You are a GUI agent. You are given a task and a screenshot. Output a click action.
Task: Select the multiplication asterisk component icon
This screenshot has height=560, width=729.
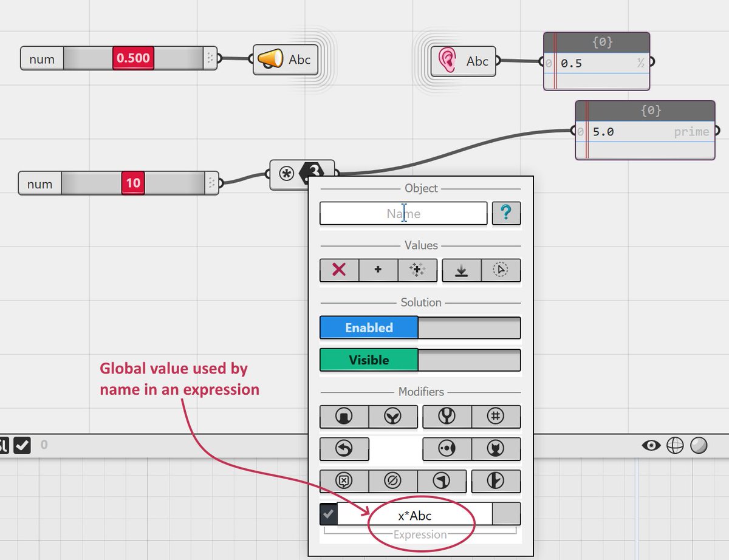click(x=286, y=173)
